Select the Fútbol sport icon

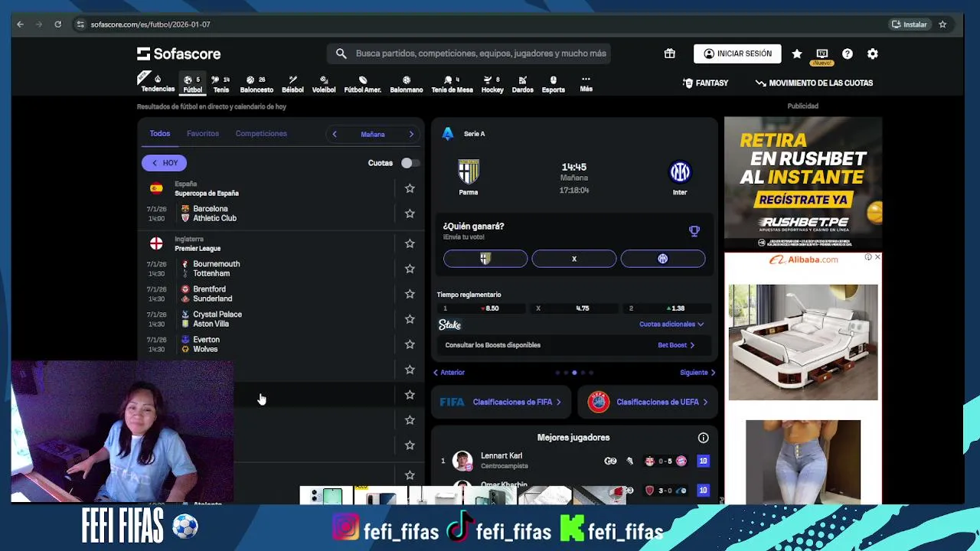tap(192, 83)
